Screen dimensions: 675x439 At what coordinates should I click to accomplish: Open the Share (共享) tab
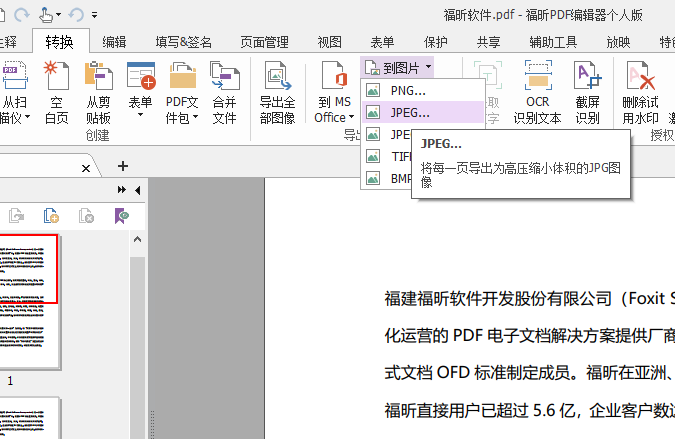[x=489, y=42]
